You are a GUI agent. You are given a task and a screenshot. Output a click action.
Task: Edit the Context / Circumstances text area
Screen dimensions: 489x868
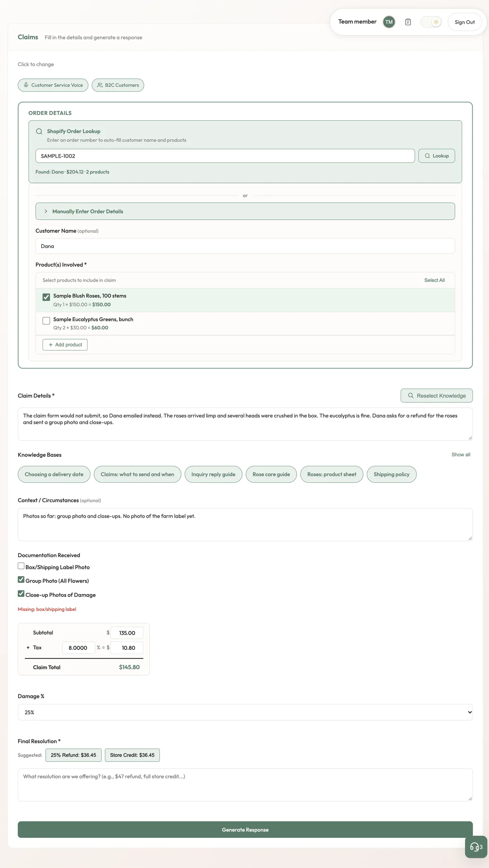point(245,525)
